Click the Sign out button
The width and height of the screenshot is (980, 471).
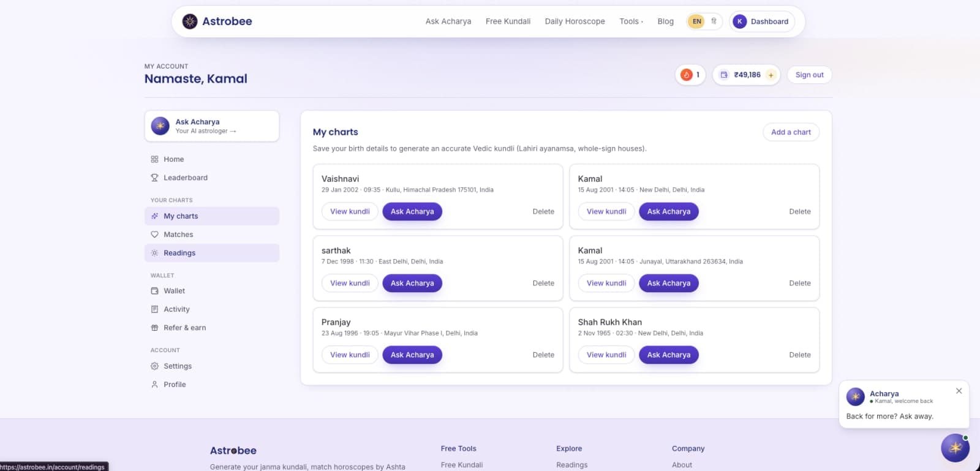809,75
